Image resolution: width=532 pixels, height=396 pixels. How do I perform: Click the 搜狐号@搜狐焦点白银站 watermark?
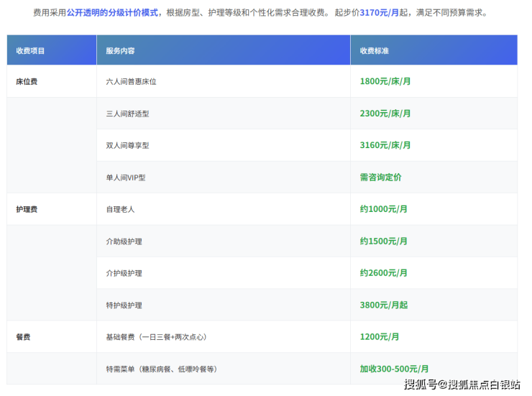462,385
